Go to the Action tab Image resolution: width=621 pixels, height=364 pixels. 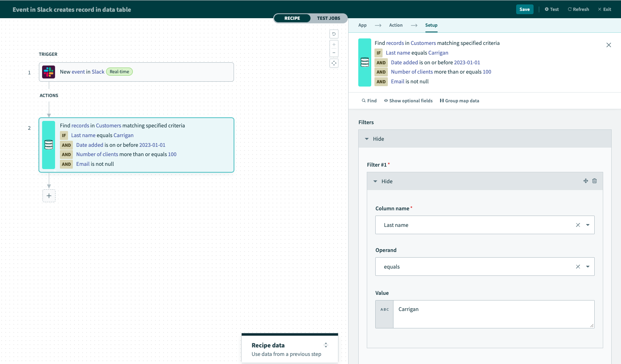click(x=396, y=25)
